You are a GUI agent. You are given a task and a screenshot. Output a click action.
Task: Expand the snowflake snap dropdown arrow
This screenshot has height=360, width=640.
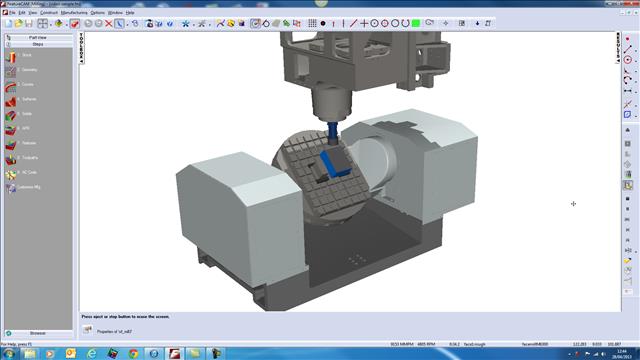[193, 24]
